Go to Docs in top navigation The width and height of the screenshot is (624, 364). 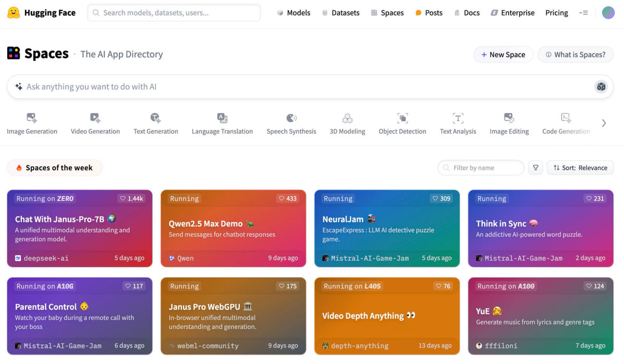point(467,12)
